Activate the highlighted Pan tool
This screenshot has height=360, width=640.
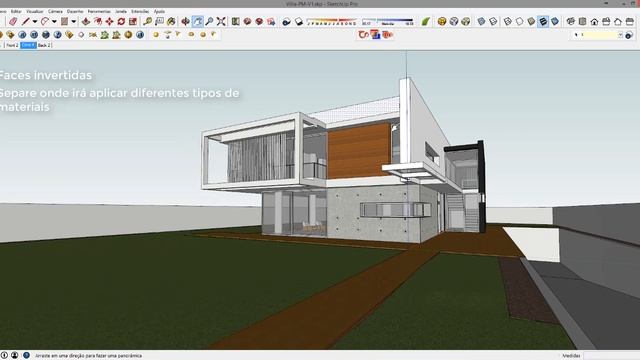click(x=198, y=21)
